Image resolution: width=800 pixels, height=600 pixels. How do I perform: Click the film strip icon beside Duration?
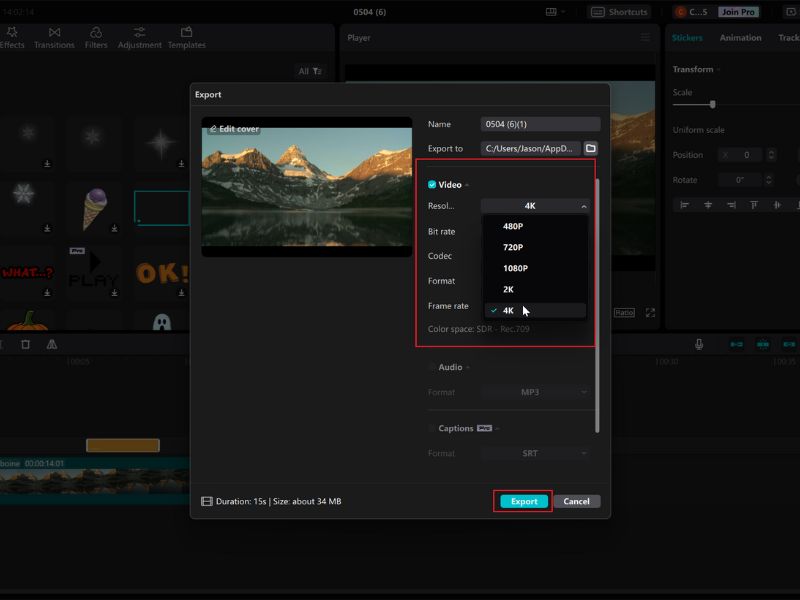click(x=207, y=502)
